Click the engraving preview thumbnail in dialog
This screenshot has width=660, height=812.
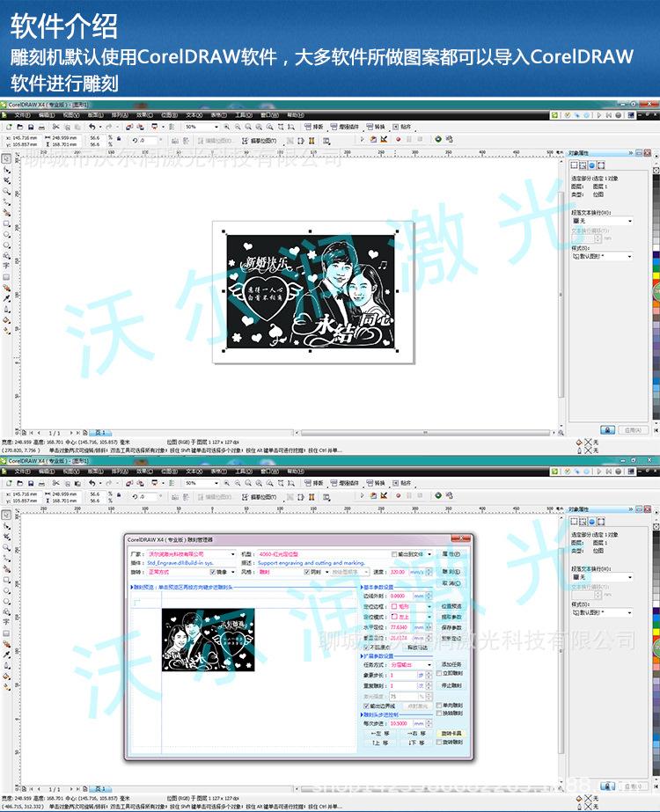(x=209, y=640)
